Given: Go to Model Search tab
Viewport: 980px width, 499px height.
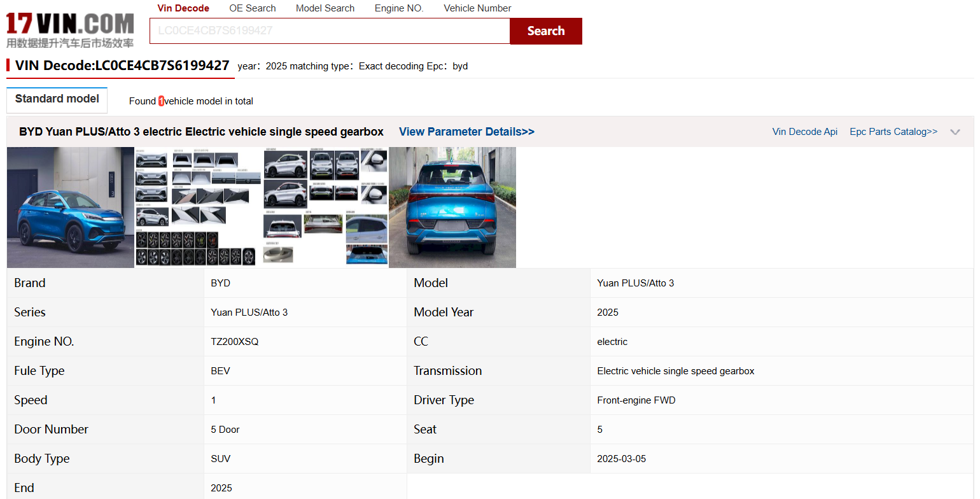Looking at the screenshot, I should (325, 8).
